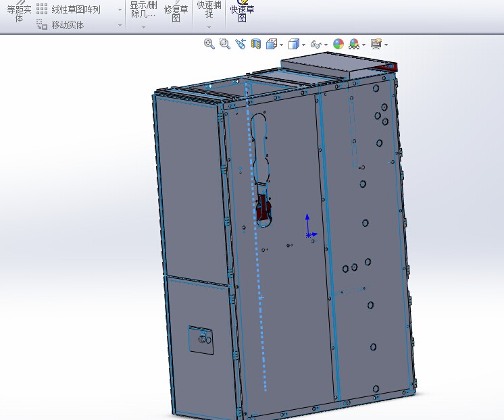
Task: Select the red handle part on cabinet
Action: coord(263,209)
